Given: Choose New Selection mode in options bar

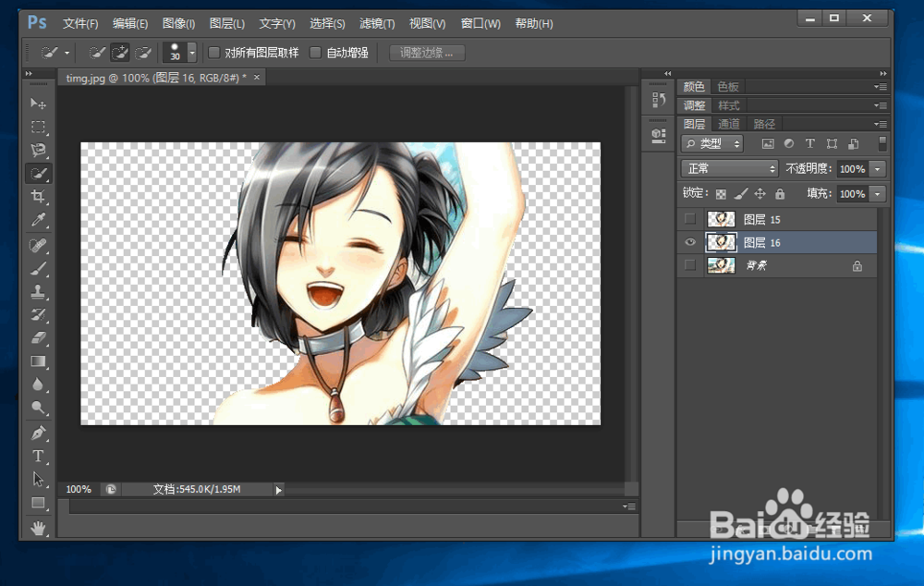Looking at the screenshot, I should 97,53.
